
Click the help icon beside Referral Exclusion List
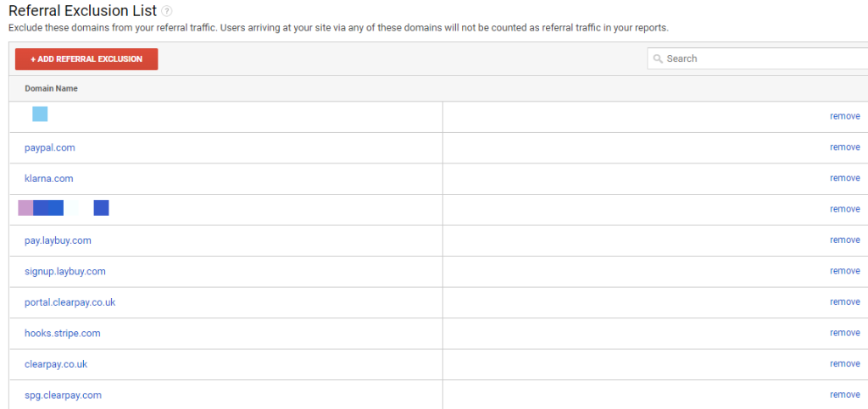click(x=167, y=11)
